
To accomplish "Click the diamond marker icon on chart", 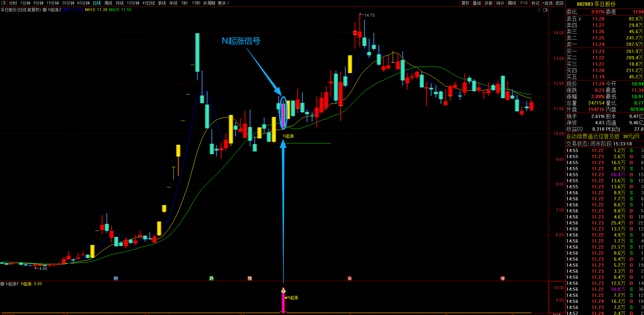I will click(x=539, y=10).
